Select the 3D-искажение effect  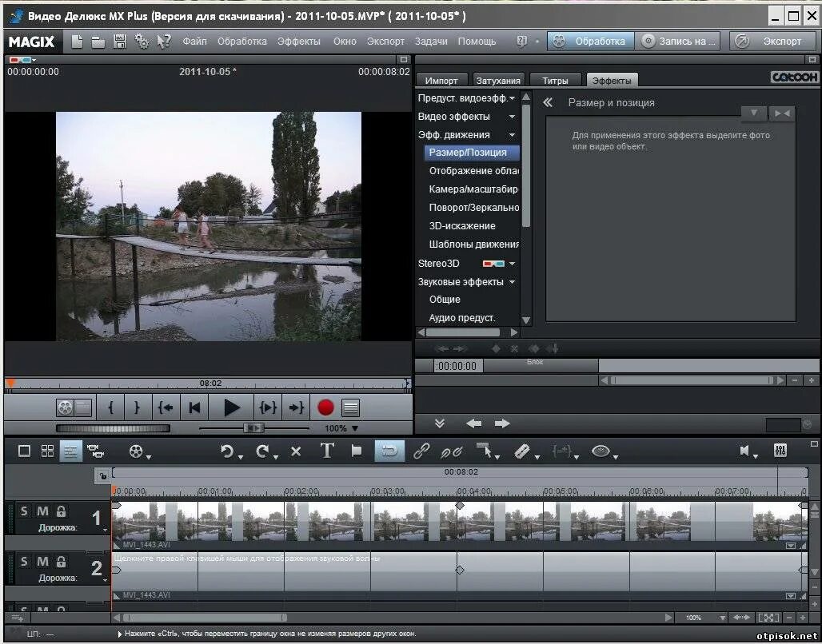pyautogui.click(x=462, y=226)
